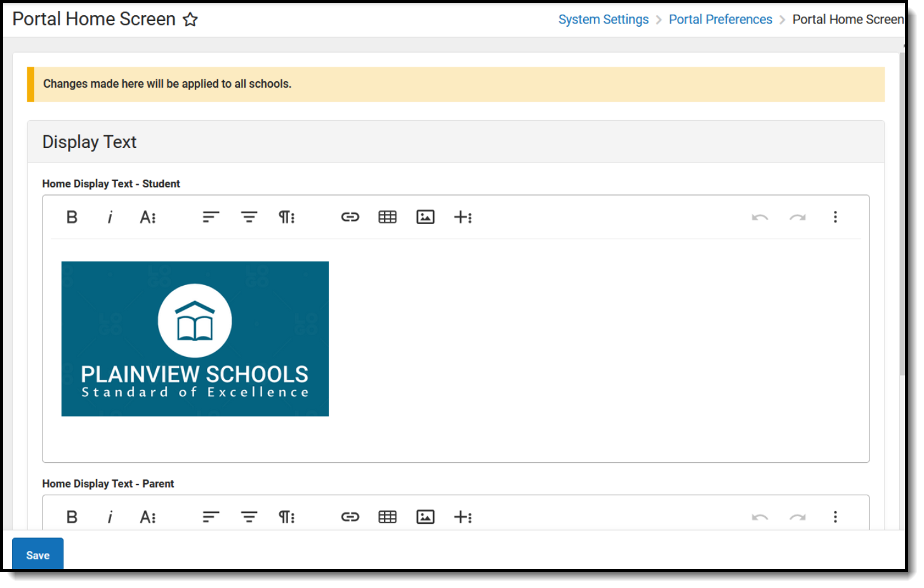Redo change in the Parent editor

pos(798,517)
